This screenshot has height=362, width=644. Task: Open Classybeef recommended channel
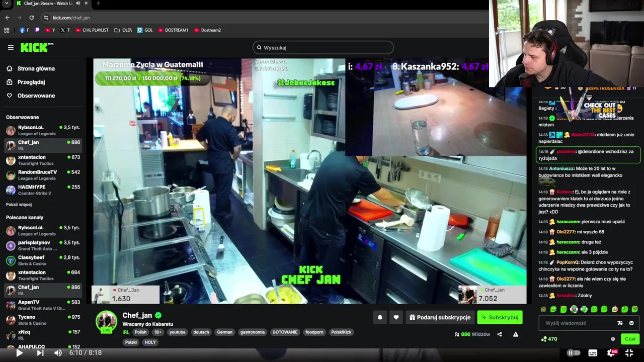(x=43, y=260)
